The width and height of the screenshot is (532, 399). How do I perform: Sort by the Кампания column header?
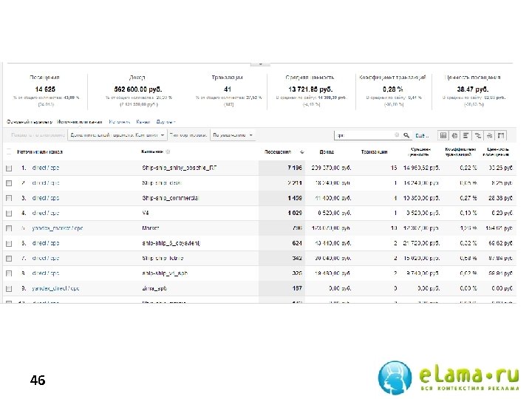(x=152, y=151)
